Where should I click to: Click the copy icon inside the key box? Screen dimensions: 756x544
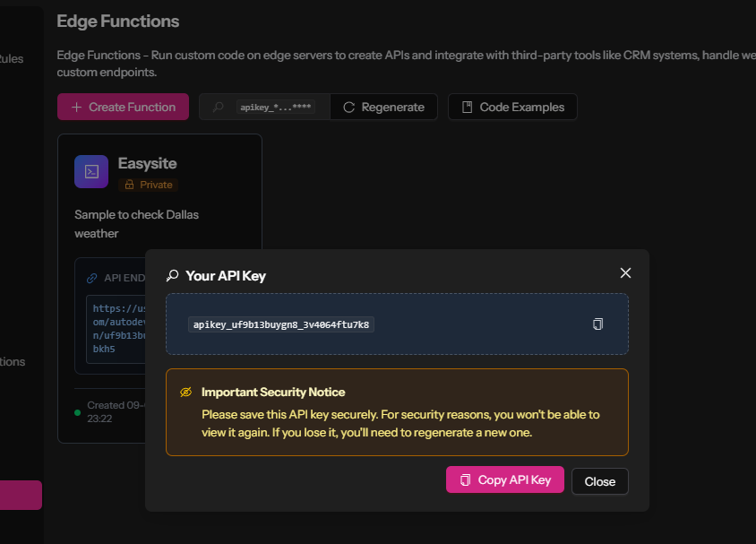597,324
